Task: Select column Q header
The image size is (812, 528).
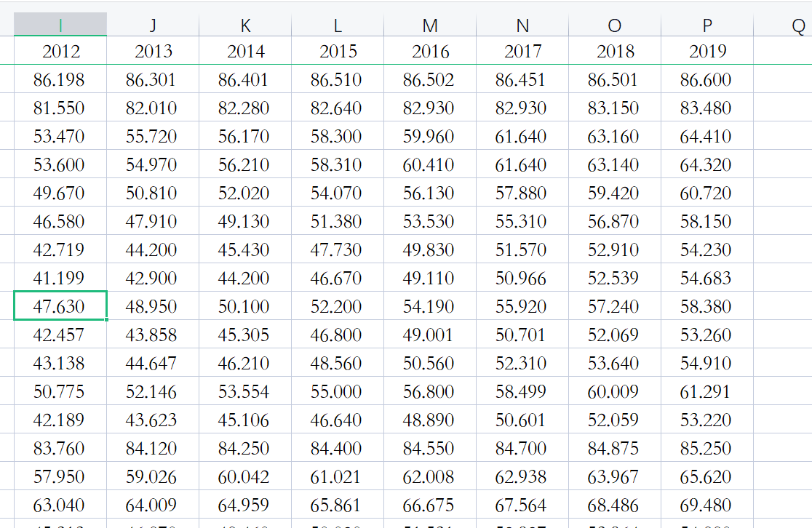Action: (783, 24)
